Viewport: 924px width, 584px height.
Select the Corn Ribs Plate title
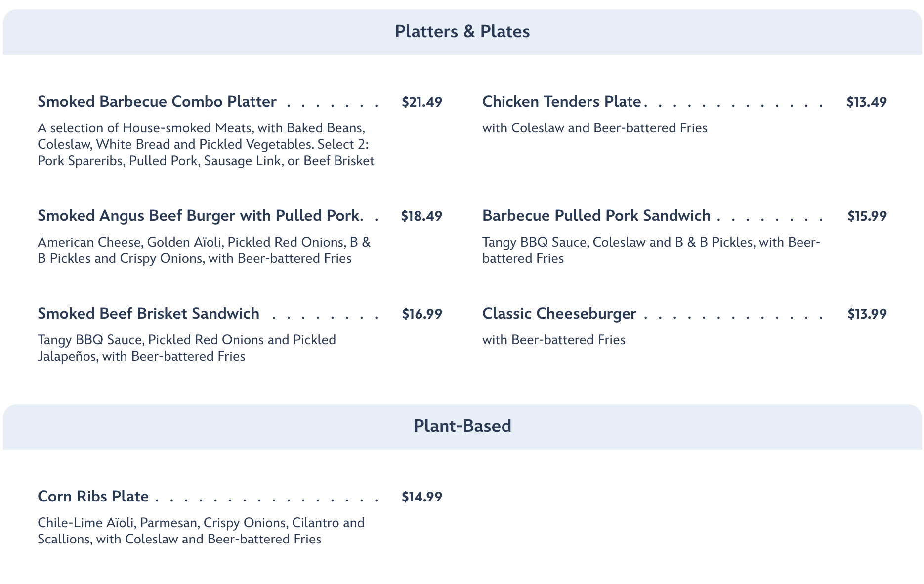[93, 497]
